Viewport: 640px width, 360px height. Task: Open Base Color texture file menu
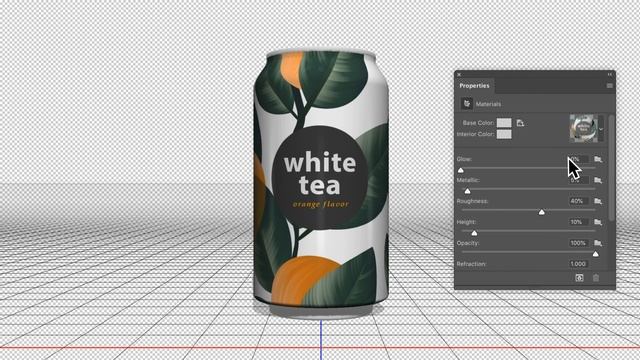click(x=520, y=123)
